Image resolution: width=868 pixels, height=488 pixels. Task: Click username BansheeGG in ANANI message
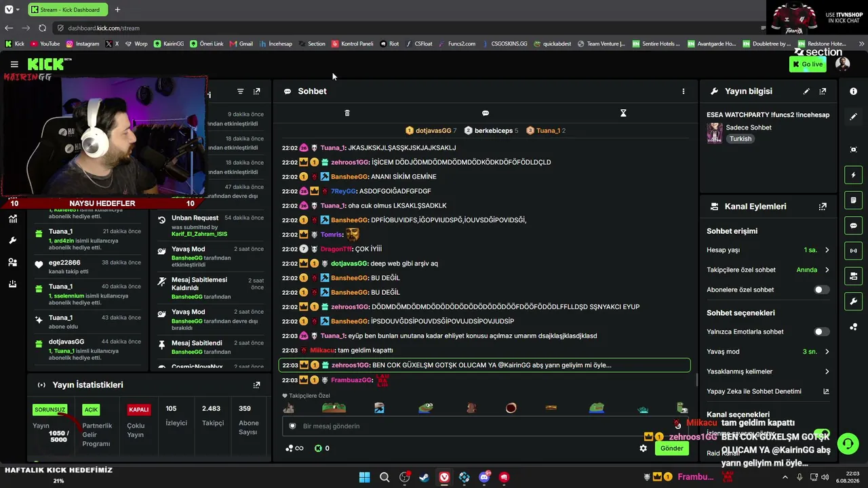(x=349, y=177)
